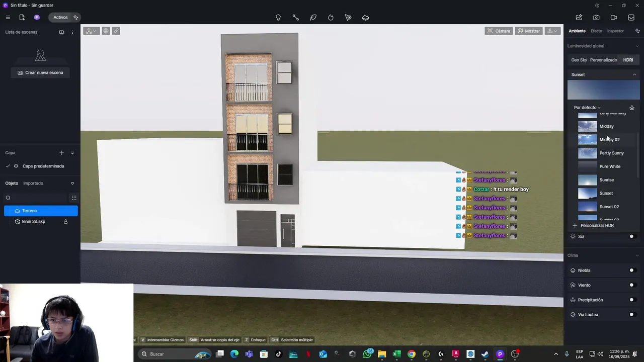
Task: Select the Personalizado sky mode
Action: [x=604, y=60]
